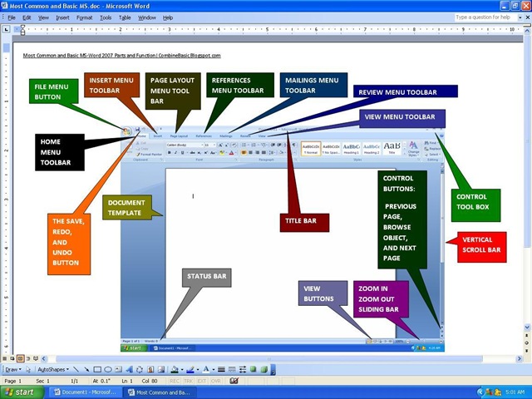This screenshot has height=399, width=532.
Task: Click vertical scrollbar up arrow
Action: (527, 31)
